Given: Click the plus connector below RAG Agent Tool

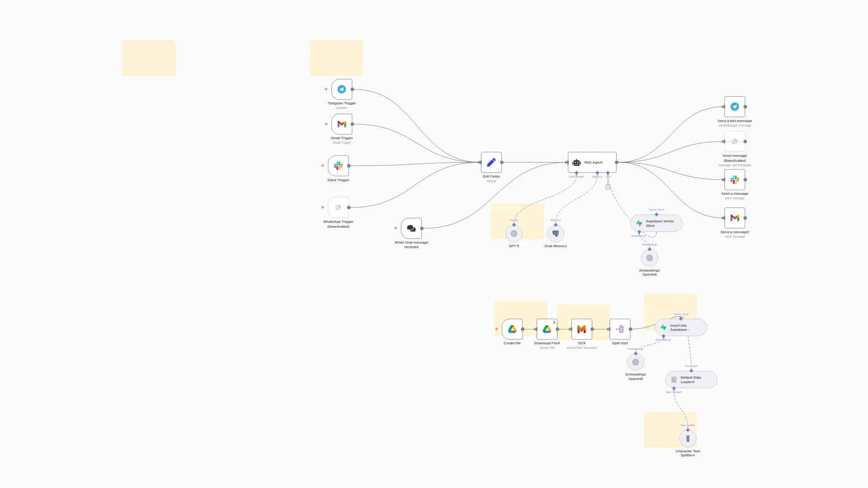Looking at the screenshot, I should pyautogui.click(x=608, y=187).
